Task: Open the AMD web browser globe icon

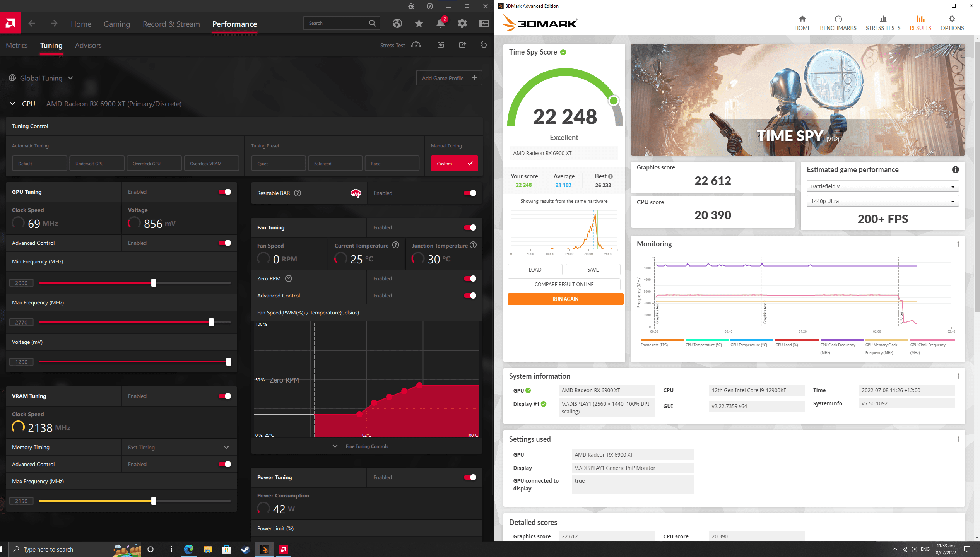Action: coord(397,24)
